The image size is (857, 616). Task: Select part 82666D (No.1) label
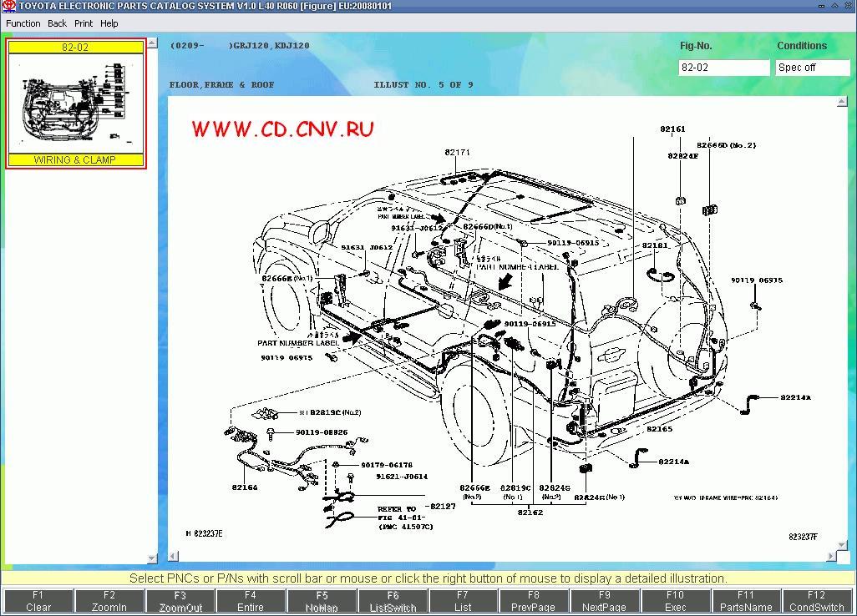tap(488, 227)
